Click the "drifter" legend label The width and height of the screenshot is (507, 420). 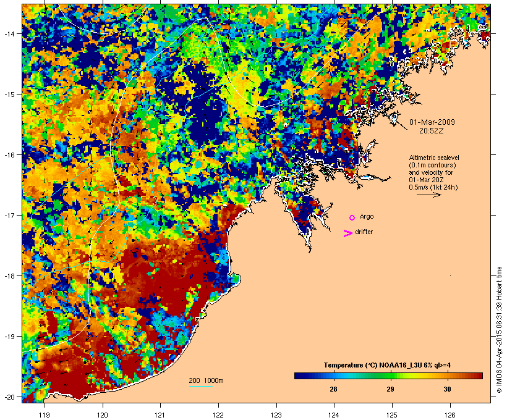(x=364, y=232)
